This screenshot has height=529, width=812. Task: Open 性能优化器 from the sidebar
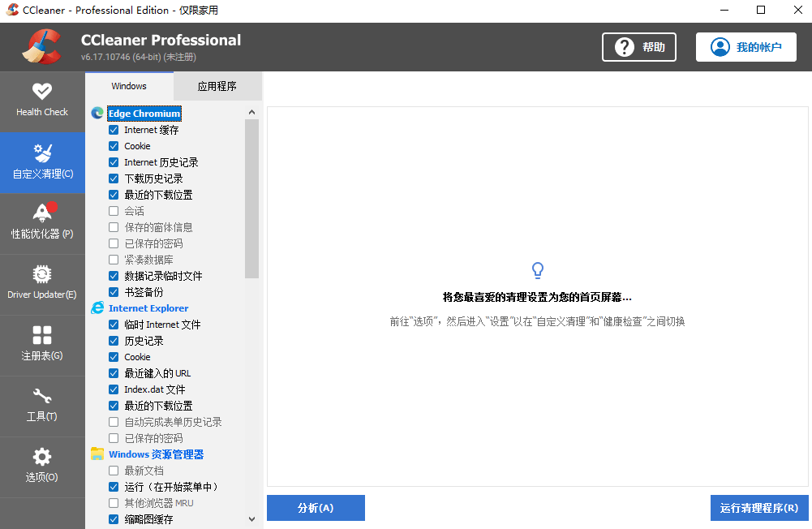coord(42,219)
